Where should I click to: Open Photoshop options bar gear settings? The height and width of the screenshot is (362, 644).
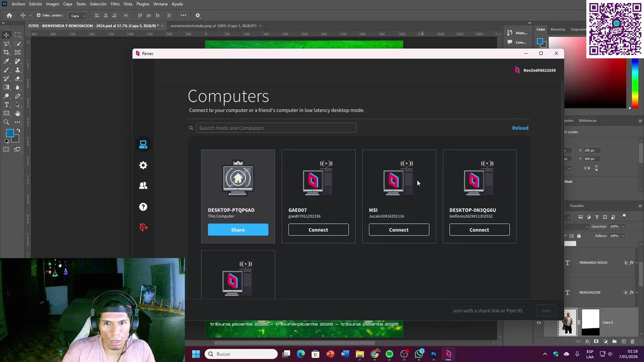(198, 16)
